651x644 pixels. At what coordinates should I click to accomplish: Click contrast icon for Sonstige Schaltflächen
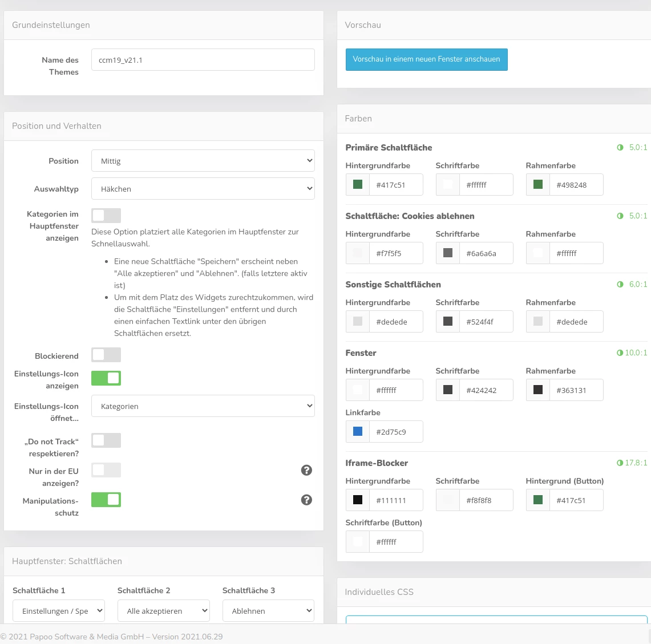(620, 284)
